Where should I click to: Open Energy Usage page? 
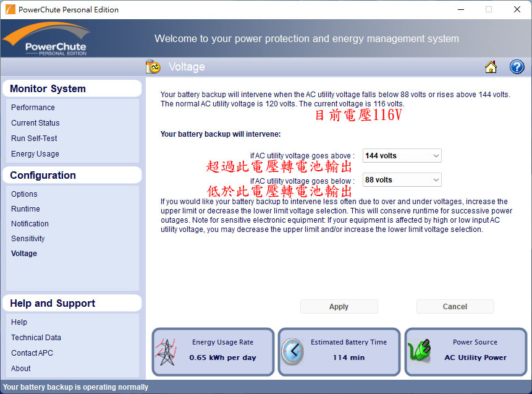pos(35,154)
